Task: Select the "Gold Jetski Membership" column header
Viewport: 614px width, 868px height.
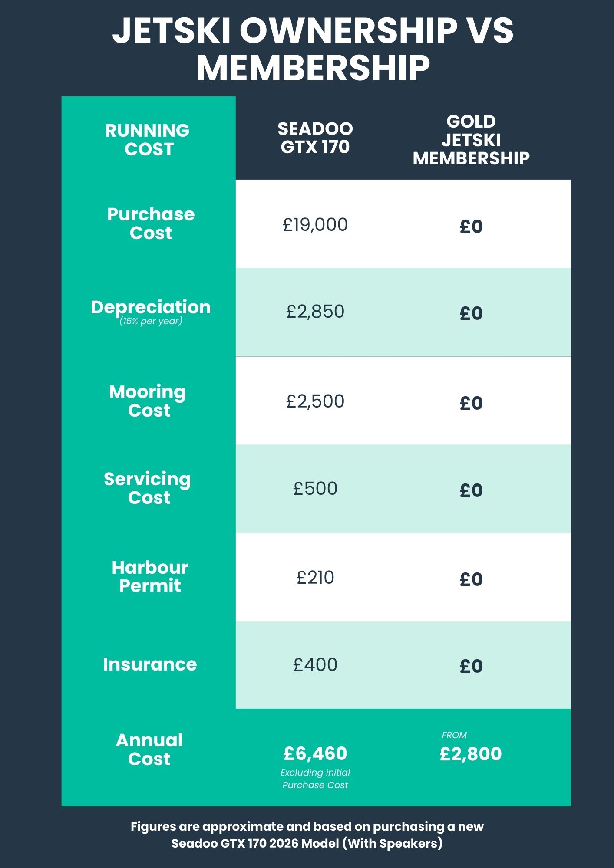Action: click(471, 140)
